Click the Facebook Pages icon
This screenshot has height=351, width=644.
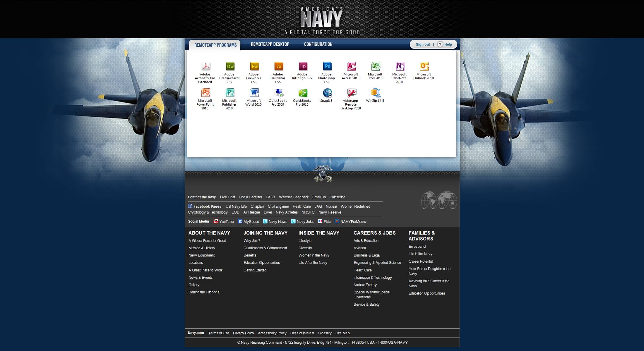click(x=190, y=206)
